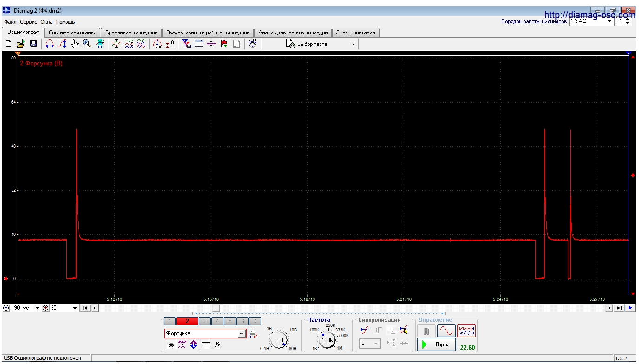Open the cylinder number dropdown showing 1
642x364 pixels.
624,21
